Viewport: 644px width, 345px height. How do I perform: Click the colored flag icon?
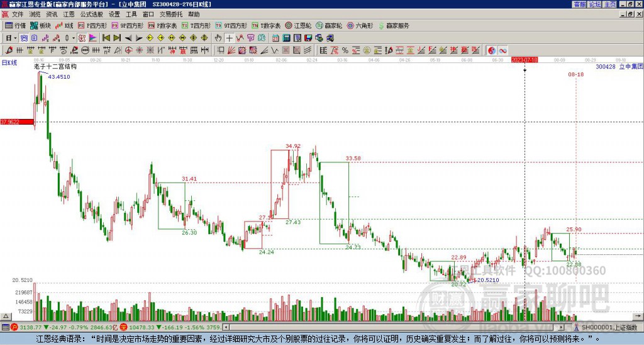93,38
